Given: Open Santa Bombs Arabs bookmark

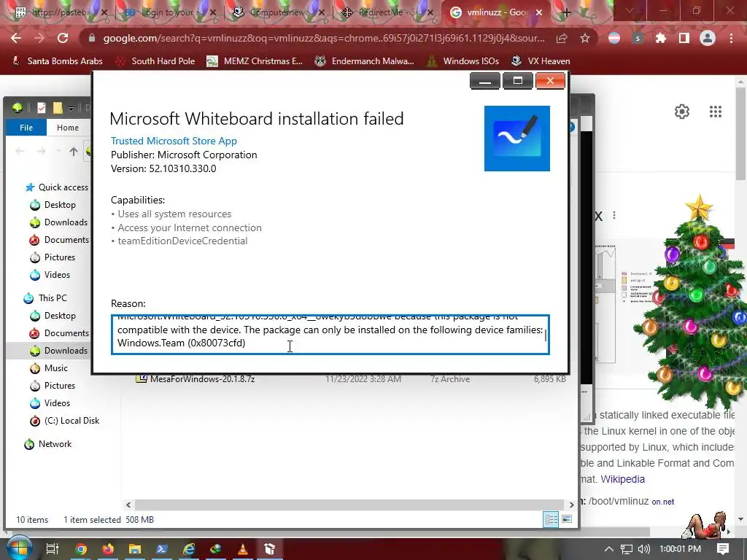Looking at the screenshot, I should 57,61.
